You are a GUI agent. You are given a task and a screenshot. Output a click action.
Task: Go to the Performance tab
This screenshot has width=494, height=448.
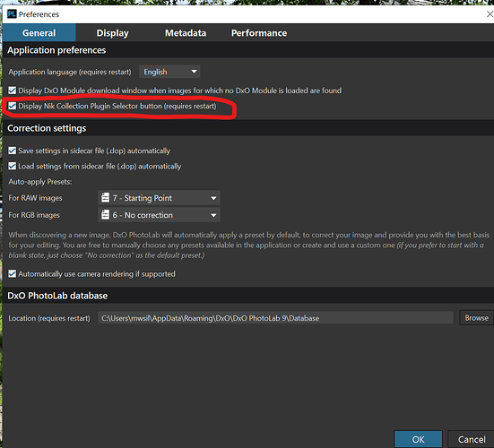259,33
